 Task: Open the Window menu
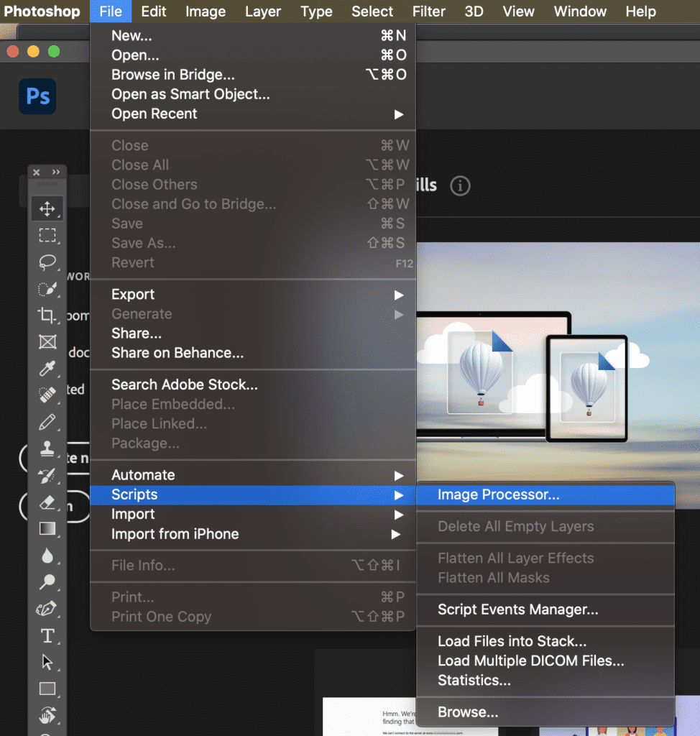580,11
